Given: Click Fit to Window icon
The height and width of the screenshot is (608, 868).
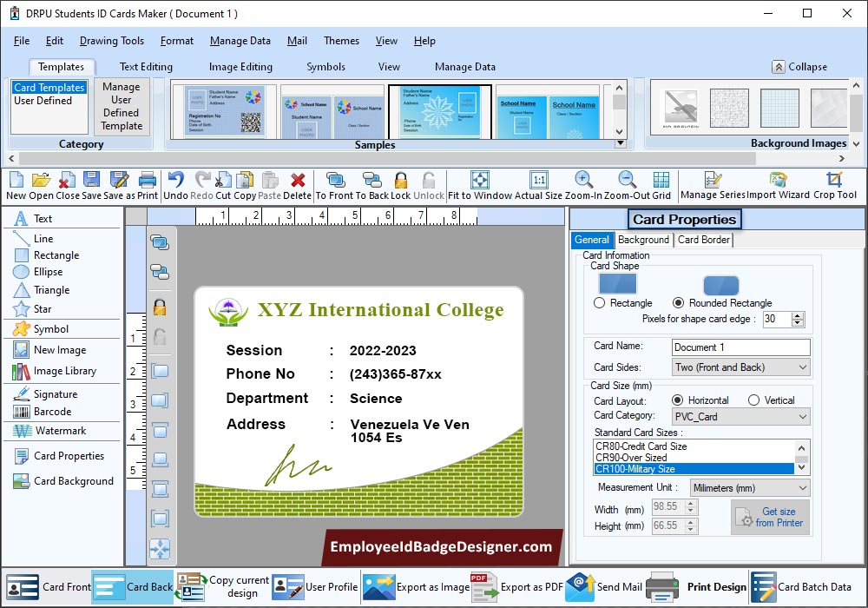Looking at the screenshot, I should pyautogui.click(x=480, y=186).
